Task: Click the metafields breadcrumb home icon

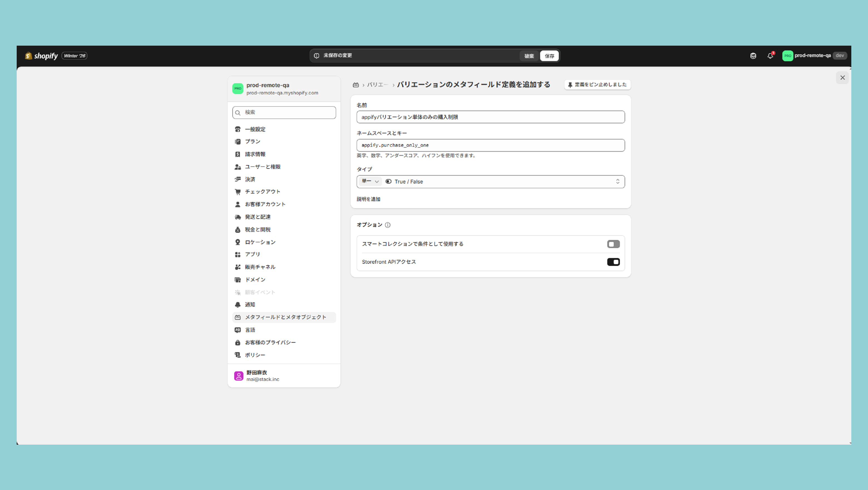Action: 356,85
